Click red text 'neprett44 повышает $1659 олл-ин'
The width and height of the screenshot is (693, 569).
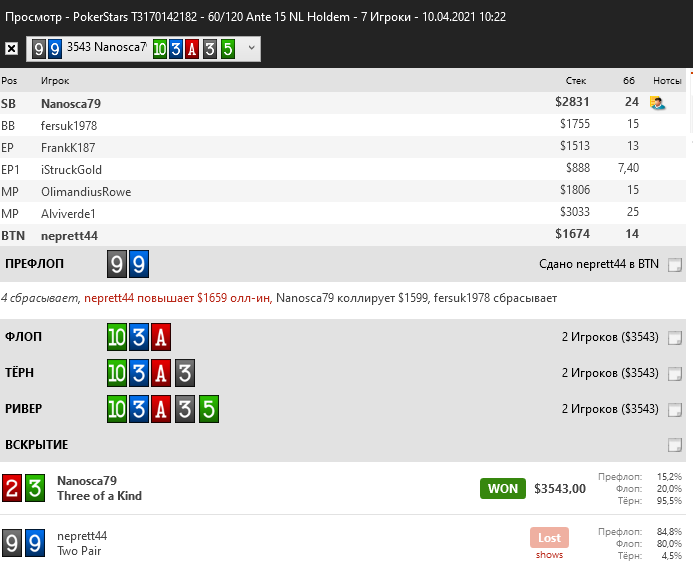pos(178,298)
